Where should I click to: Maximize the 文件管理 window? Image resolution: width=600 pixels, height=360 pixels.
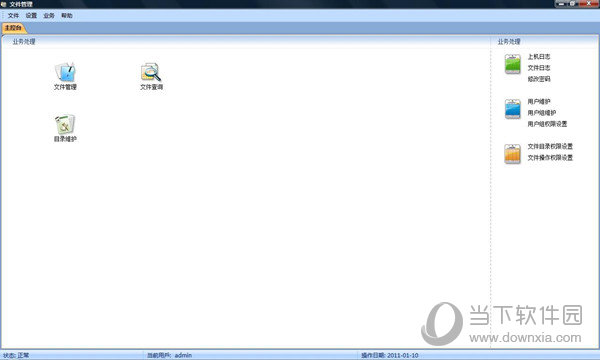(x=574, y=3)
